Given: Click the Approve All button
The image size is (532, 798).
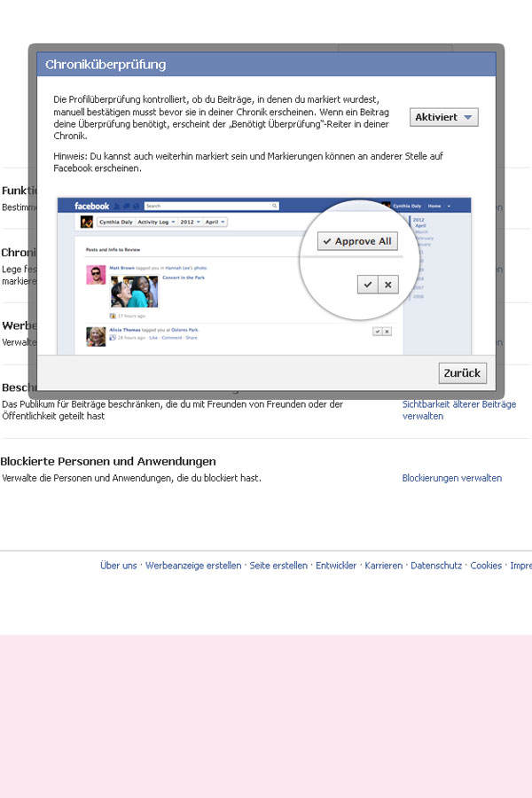Looking at the screenshot, I should click(358, 241).
